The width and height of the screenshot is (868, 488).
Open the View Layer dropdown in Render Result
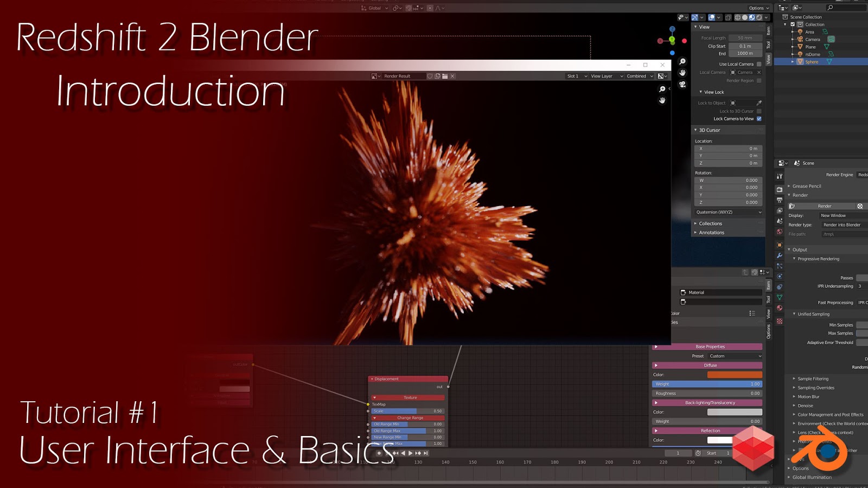(x=607, y=76)
